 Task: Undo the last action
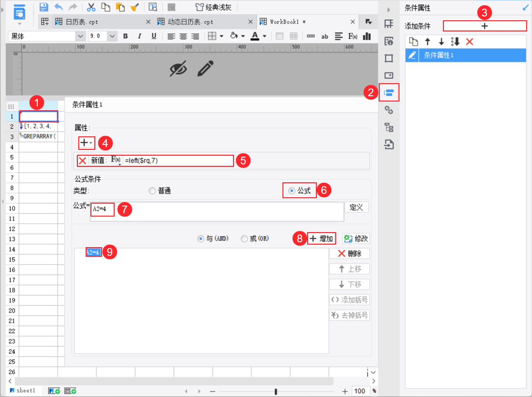point(59,7)
